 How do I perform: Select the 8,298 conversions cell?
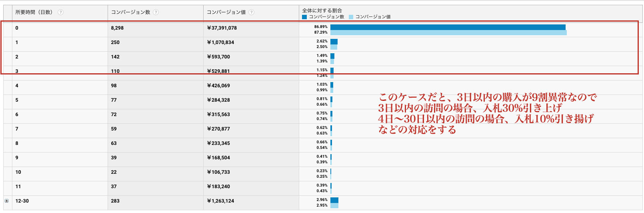coord(117,28)
